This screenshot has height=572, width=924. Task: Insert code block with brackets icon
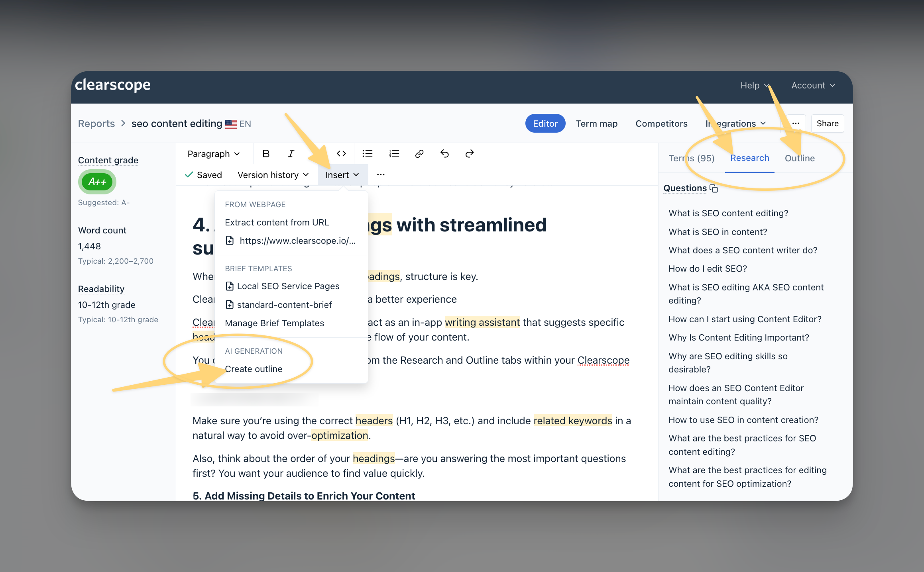(341, 154)
